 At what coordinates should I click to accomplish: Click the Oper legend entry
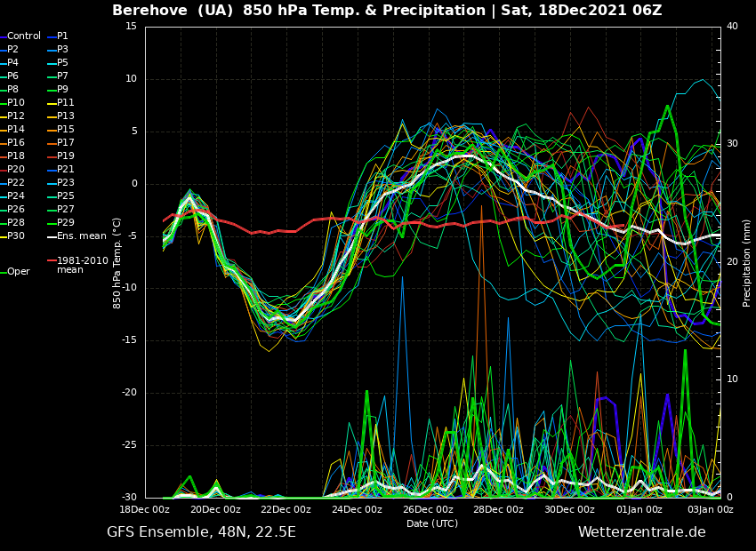19,272
